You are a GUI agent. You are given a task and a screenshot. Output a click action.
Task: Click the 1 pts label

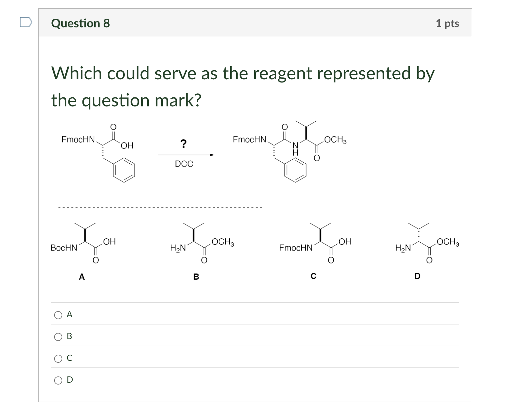tap(447, 23)
